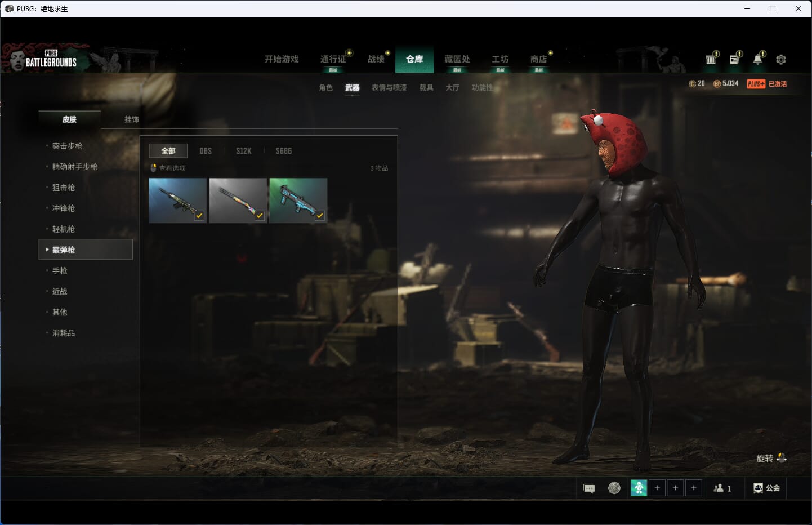Image resolution: width=812 pixels, height=525 pixels.
Task: Open the friends list showing 1
Action: (722, 488)
